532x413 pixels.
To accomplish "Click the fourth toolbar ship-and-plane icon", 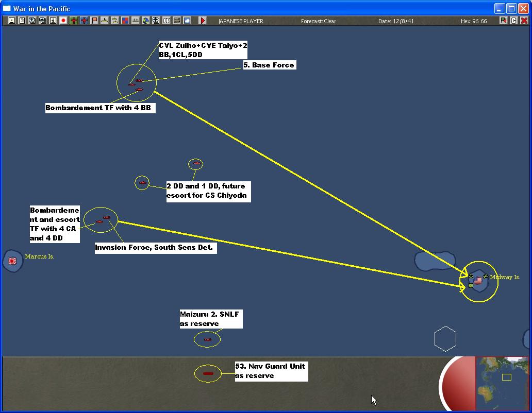I will pyautogui.click(x=43, y=21).
